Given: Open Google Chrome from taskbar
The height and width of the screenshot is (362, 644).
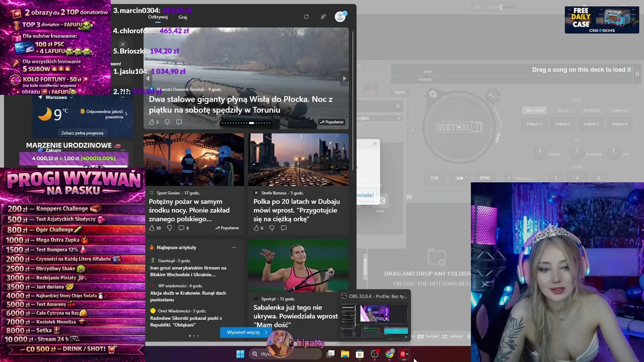Looking at the screenshot, I should pyautogui.click(x=389, y=354).
